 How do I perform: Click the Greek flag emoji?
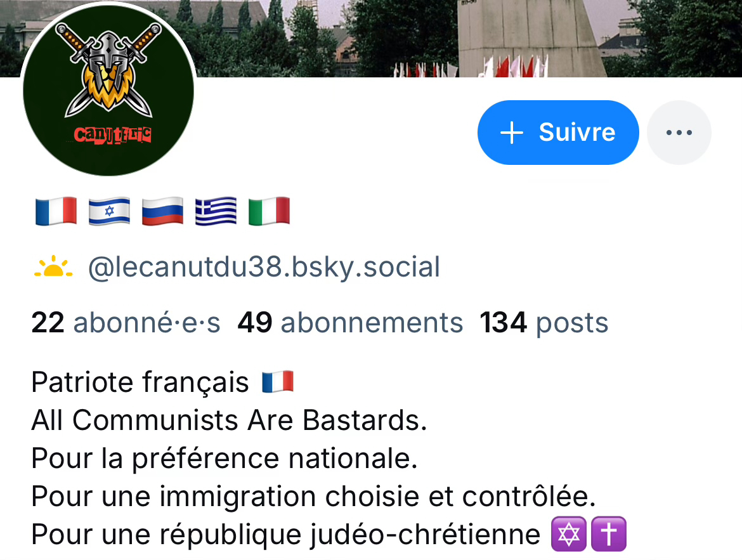point(216,211)
